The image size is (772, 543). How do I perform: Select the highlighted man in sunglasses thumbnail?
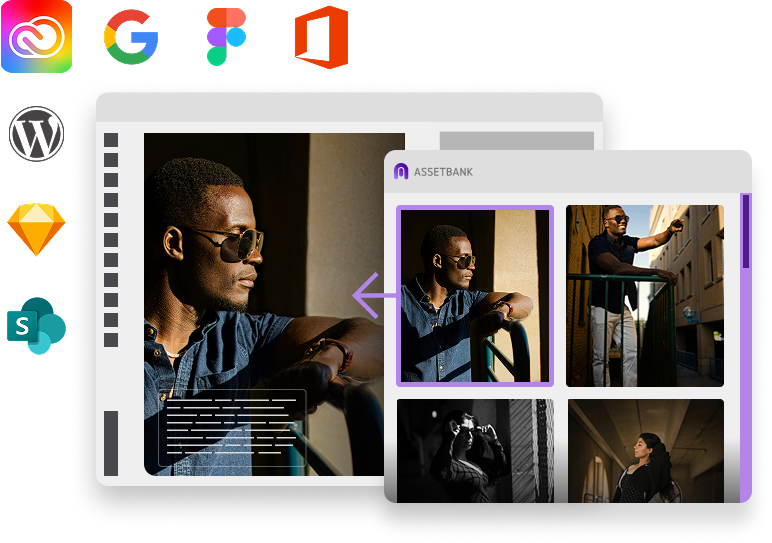475,296
